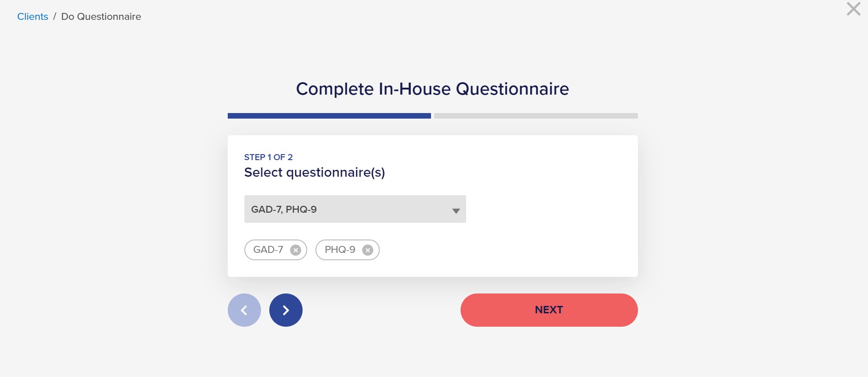Remove the GAD-7 chip via its x icon

(296, 250)
